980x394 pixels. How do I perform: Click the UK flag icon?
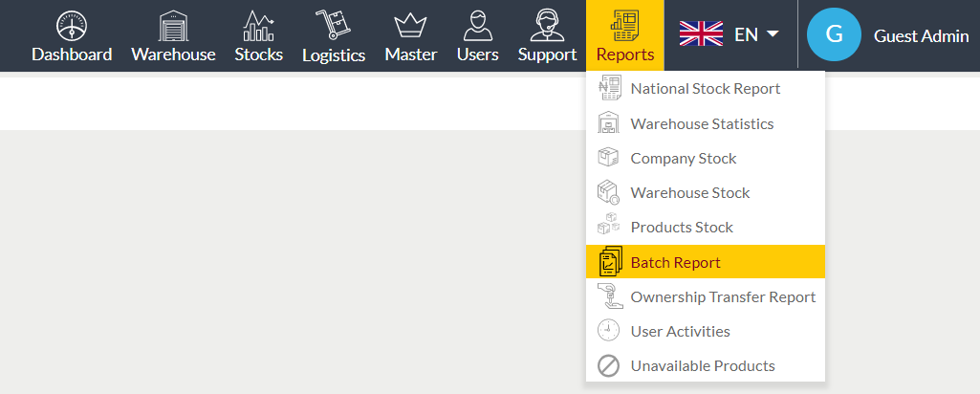point(701,33)
